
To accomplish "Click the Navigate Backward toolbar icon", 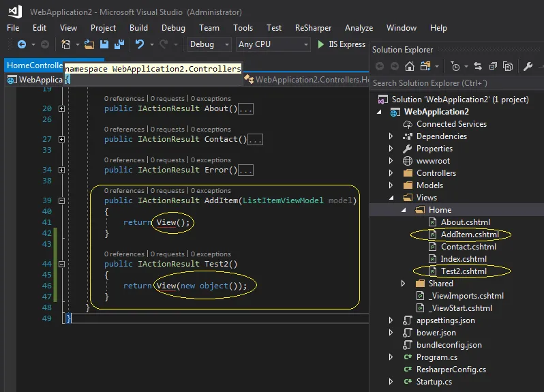I will coord(21,44).
